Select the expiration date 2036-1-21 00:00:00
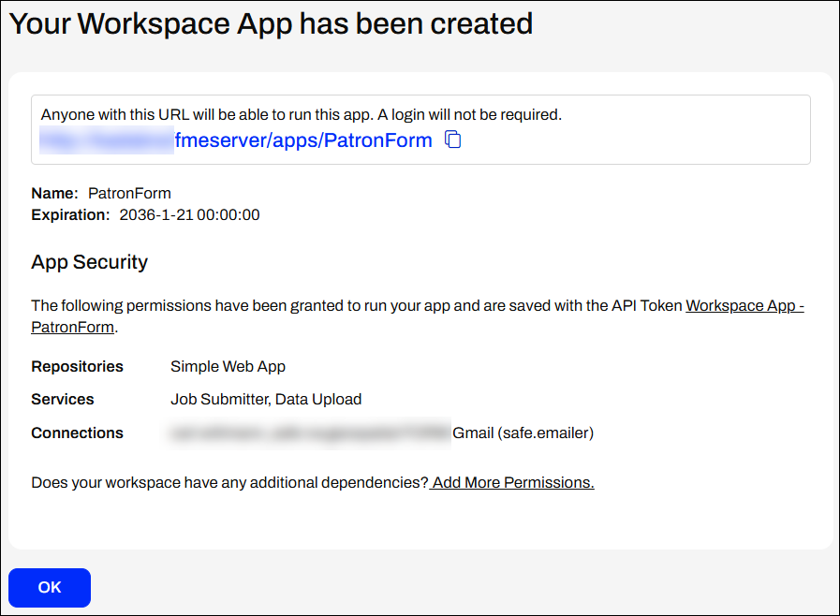840x616 pixels. click(190, 214)
